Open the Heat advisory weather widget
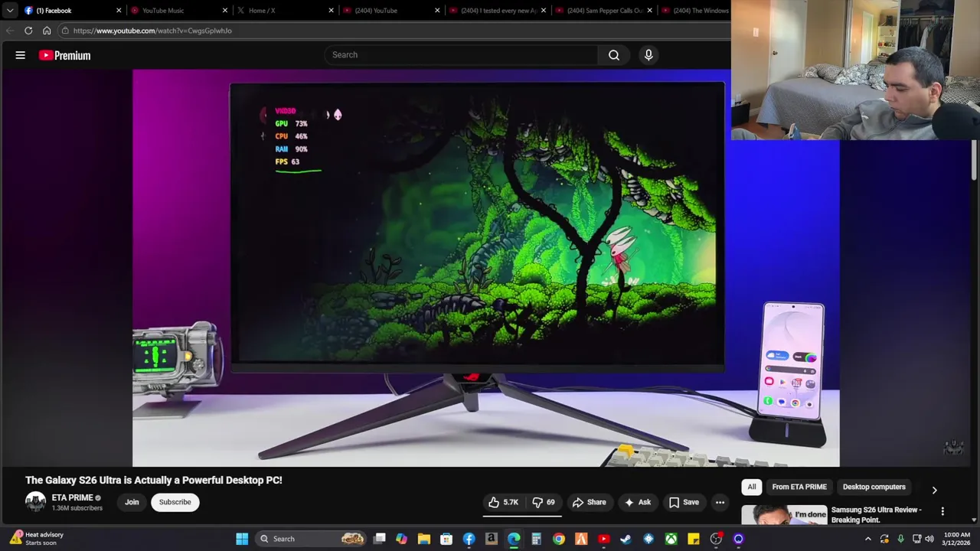 click(x=37, y=539)
